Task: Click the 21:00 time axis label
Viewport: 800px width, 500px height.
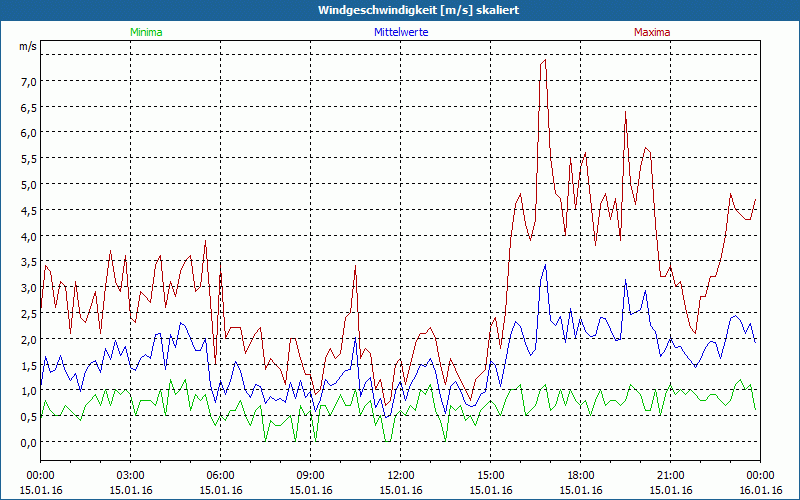Action: (670, 476)
